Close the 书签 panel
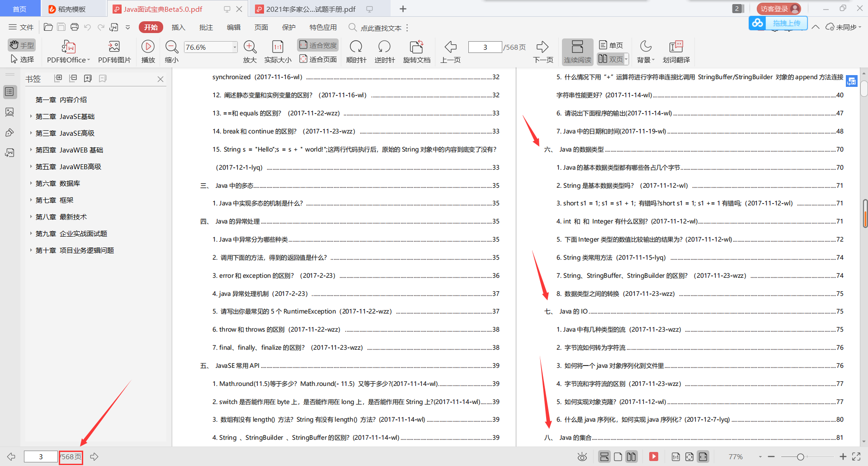 pyautogui.click(x=160, y=79)
